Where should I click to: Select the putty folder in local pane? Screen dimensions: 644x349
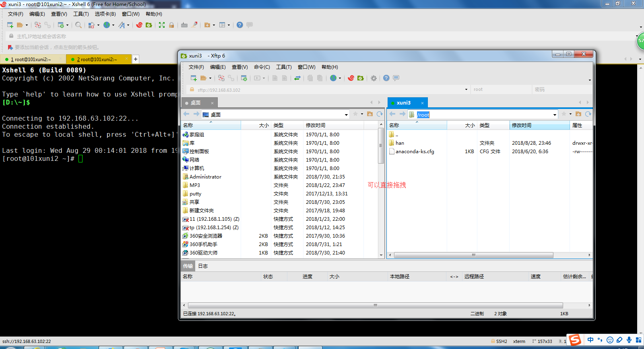pos(195,194)
